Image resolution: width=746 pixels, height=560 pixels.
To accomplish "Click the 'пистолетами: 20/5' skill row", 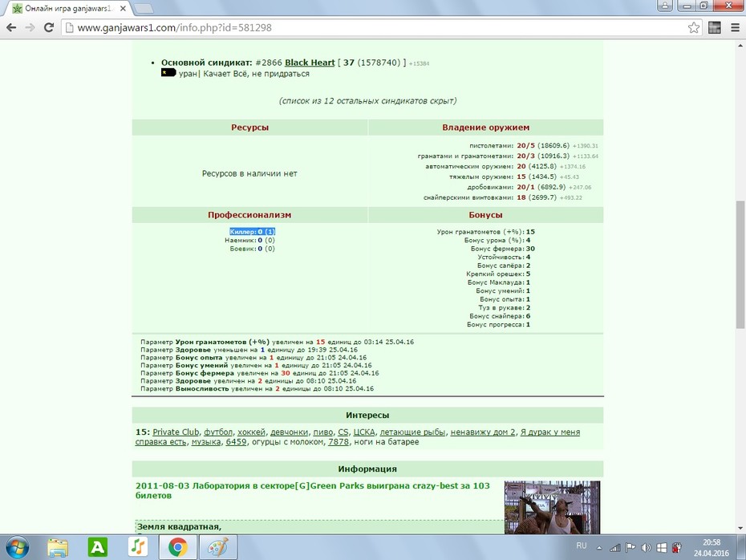I will pyautogui.click(x=533, y=145).
